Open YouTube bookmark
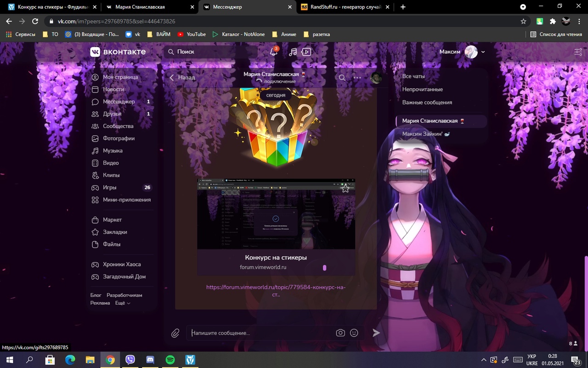Viewport: 588px width, 368px height. click(x=192, y=34)
